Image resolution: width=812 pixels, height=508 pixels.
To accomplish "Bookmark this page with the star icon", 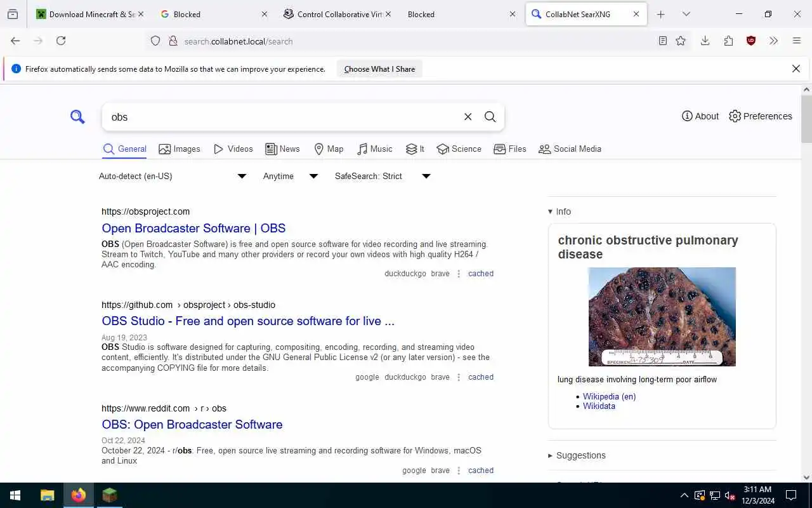I will coord(681,41).
